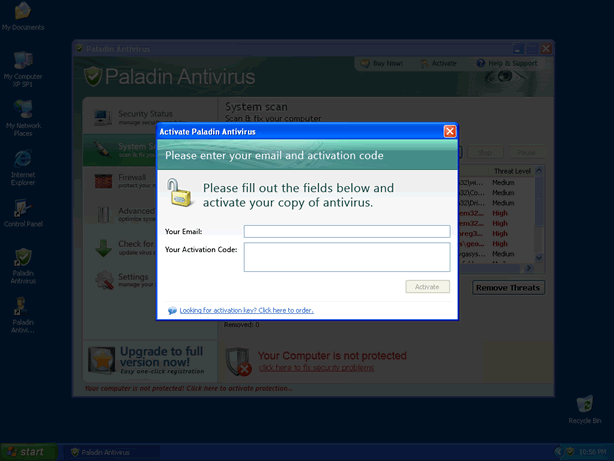Click the Your Email input field
Screen dimensions: 614x461
coord(346,231)
